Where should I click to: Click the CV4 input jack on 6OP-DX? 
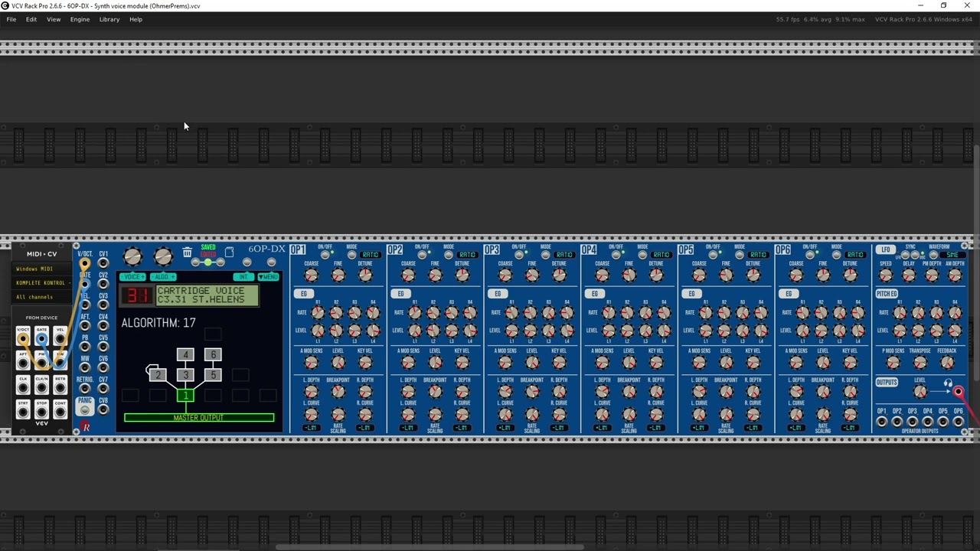[103, 326]
